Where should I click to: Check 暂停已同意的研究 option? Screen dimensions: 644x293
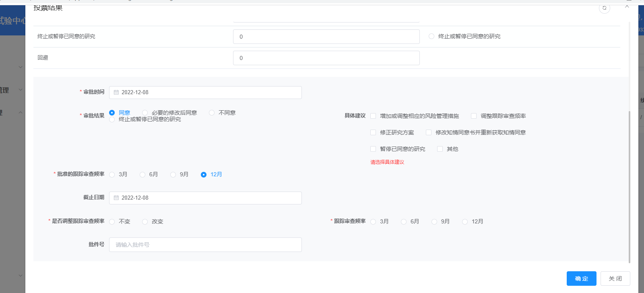pyautogui.click(x=373, y=149)
